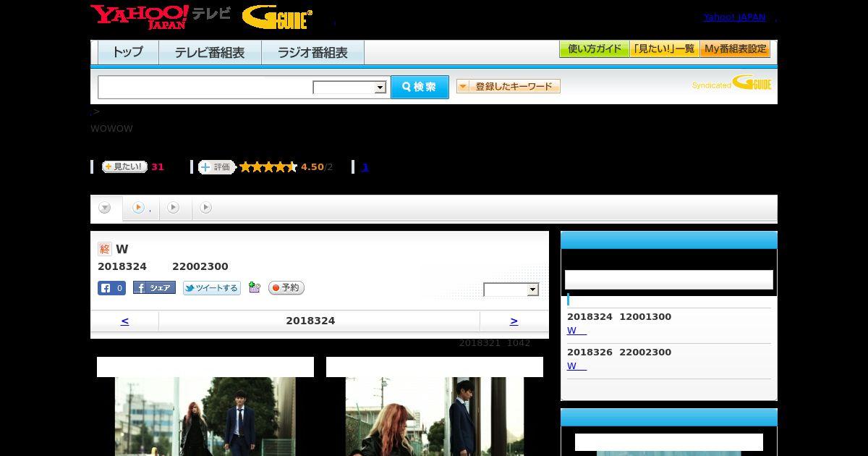Select the star rating display
Viewport: 868px width, 456px height.
[268, 167]
